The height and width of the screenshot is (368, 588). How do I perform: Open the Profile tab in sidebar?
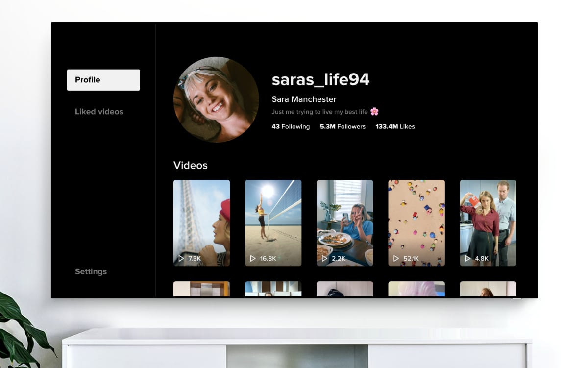click(103, 80)
